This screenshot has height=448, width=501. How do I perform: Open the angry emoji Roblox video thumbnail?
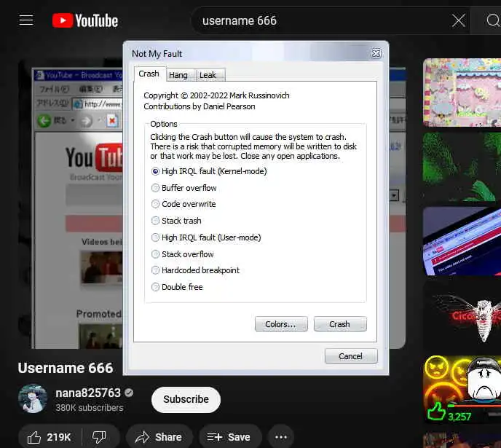[462, 390]
